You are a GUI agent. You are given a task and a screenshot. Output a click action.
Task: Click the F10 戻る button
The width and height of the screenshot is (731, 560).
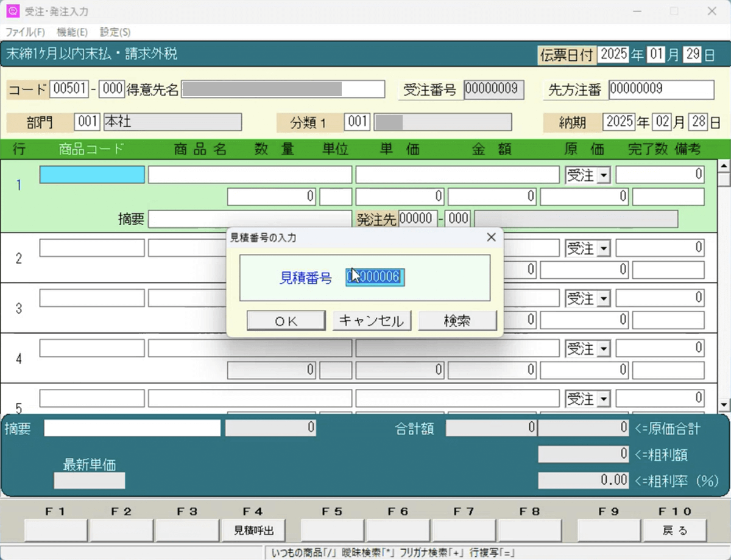(x=674, y=530)
